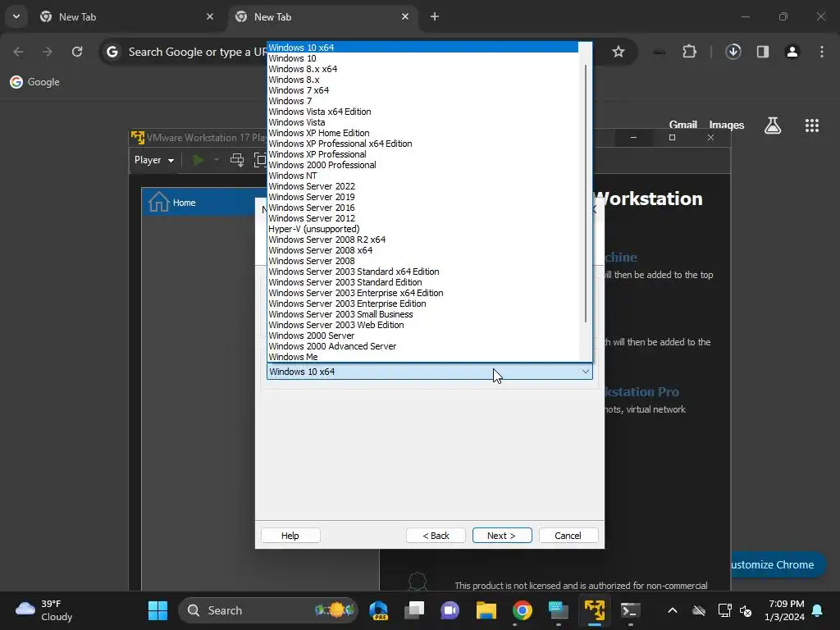Open Chrome downloads icon

pyautogui.click(x=733, y=52)
